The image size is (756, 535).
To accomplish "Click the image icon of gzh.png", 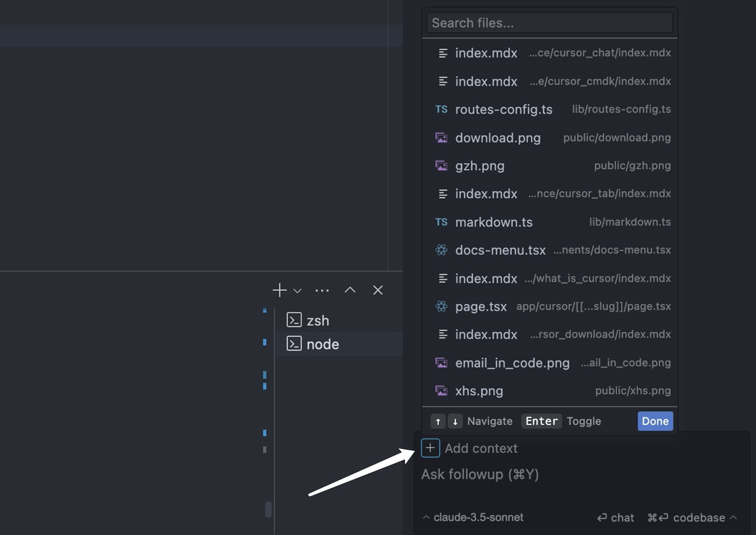I will (441, 165).
